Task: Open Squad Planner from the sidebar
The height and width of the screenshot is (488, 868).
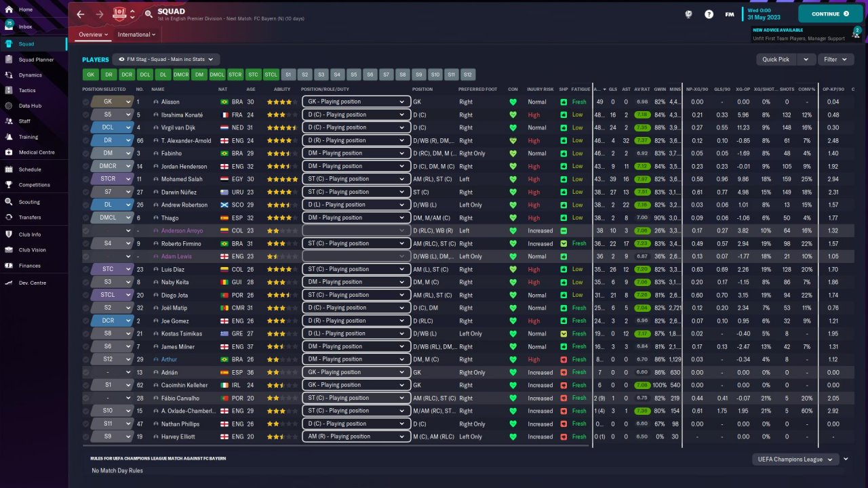Action: click(36, 60)
